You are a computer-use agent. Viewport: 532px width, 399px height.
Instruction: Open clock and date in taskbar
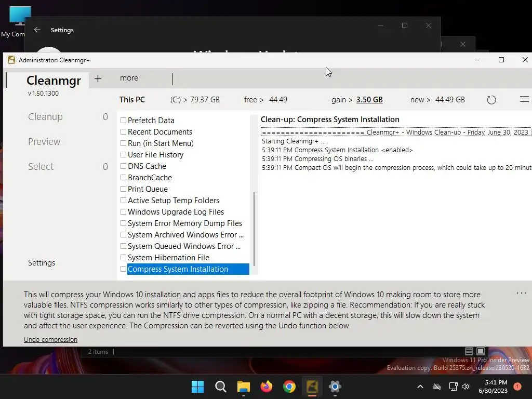point(493,387)
